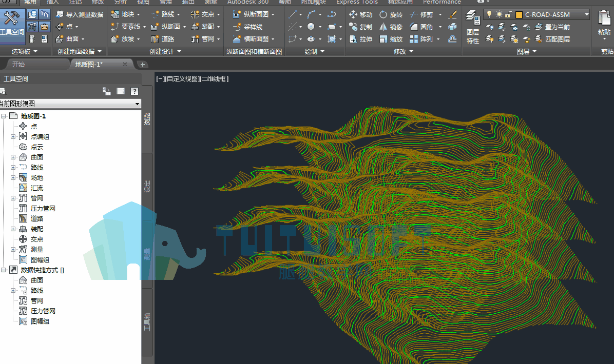The image size is (614, 364).
Task: Select the Circle draw tool icon
Action: (x=311, y=27)
